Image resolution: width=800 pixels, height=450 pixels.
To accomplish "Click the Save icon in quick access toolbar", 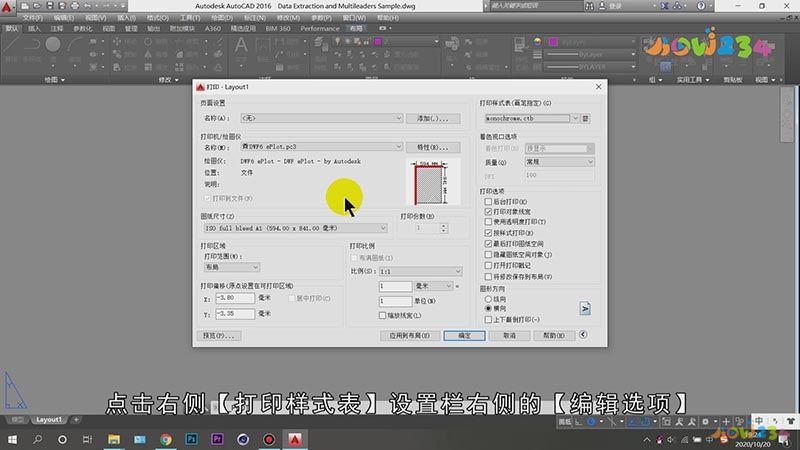I will [49, 6].
